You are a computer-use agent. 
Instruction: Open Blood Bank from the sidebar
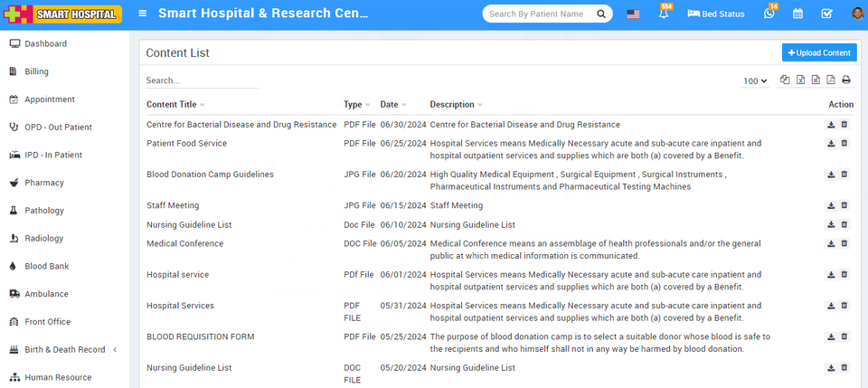pos(46,267)
